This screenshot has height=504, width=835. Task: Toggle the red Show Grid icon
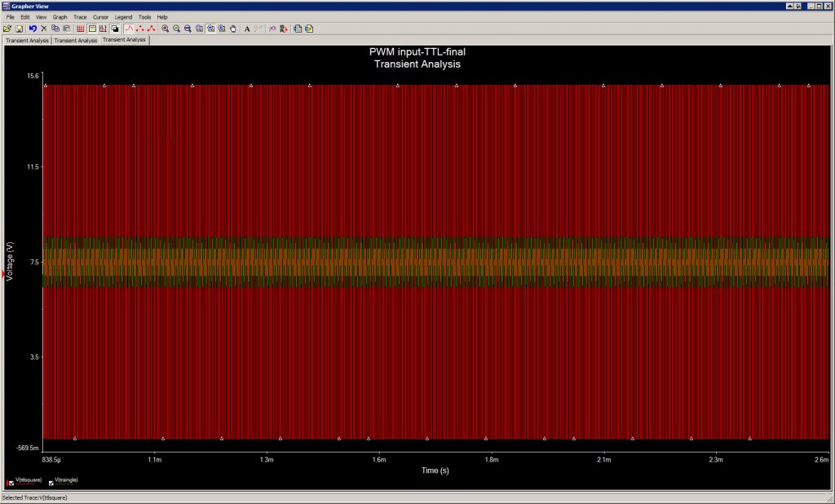81,29
